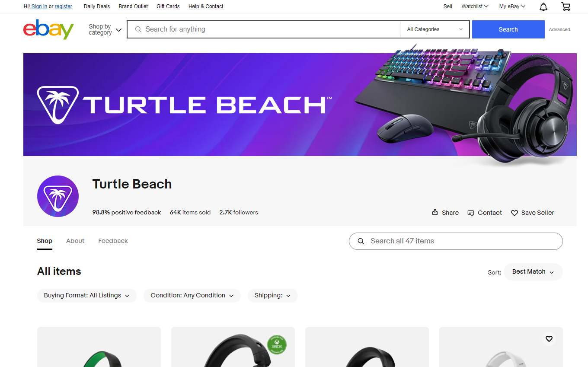The image size is (588, 367).
Task: Expand the Shop by category menu
Action: tap(105, 29)
